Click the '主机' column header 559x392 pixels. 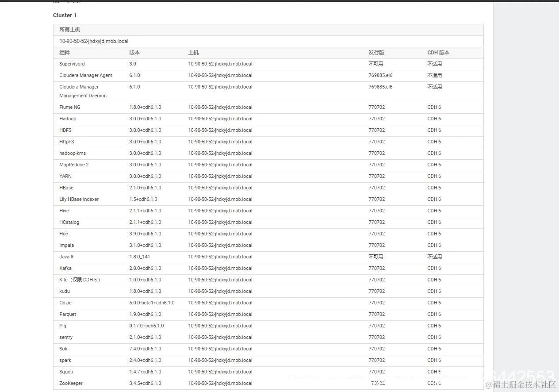coord(193,53)
